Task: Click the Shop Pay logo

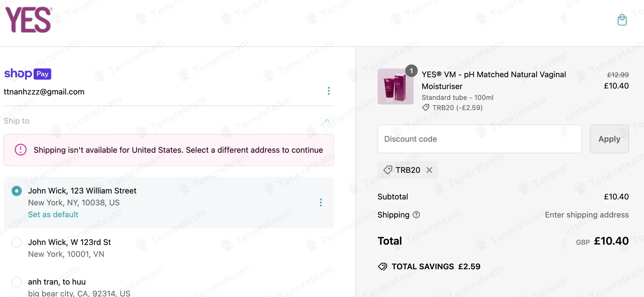Action: tap(28, 74)
